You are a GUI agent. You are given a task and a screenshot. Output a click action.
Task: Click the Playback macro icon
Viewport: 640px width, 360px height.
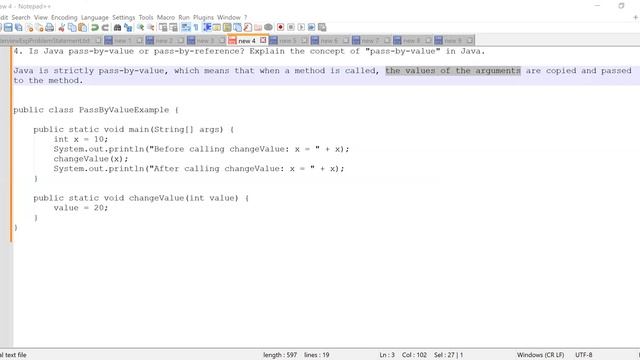click(301, 27)
